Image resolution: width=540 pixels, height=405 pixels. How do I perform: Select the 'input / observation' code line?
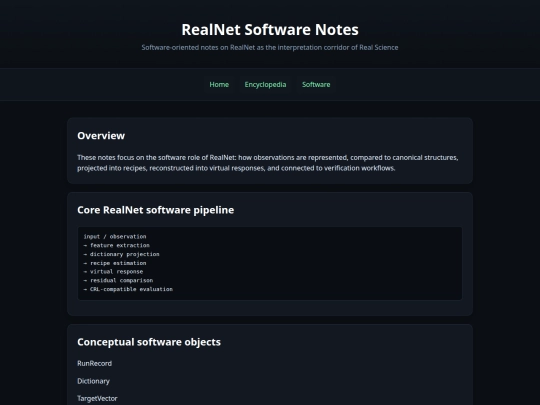[115, 237]
